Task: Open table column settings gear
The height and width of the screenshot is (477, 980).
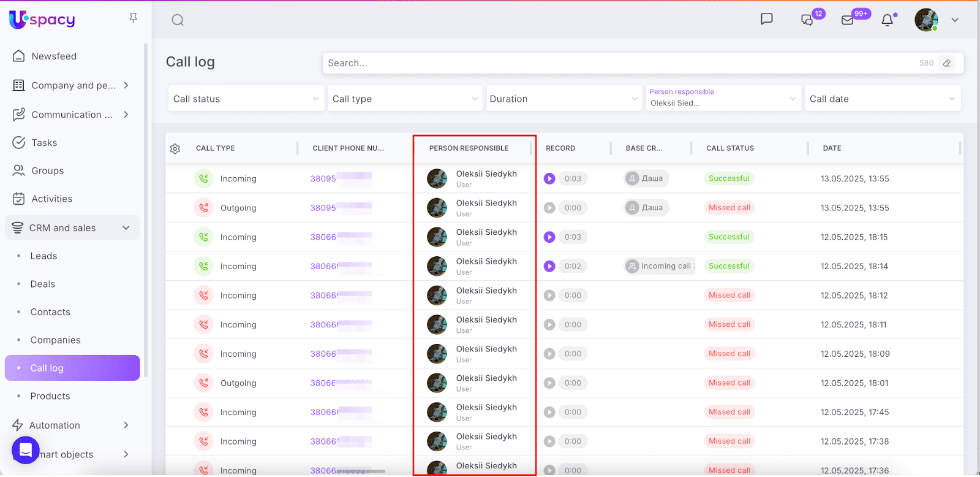Action: [x=175, y=148]
